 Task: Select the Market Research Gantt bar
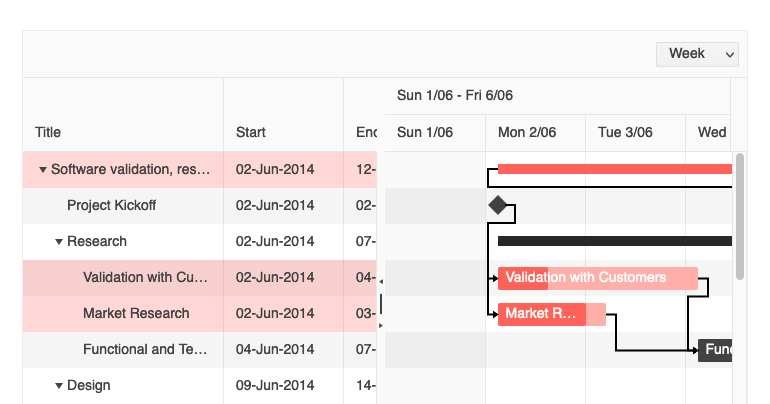551,314
